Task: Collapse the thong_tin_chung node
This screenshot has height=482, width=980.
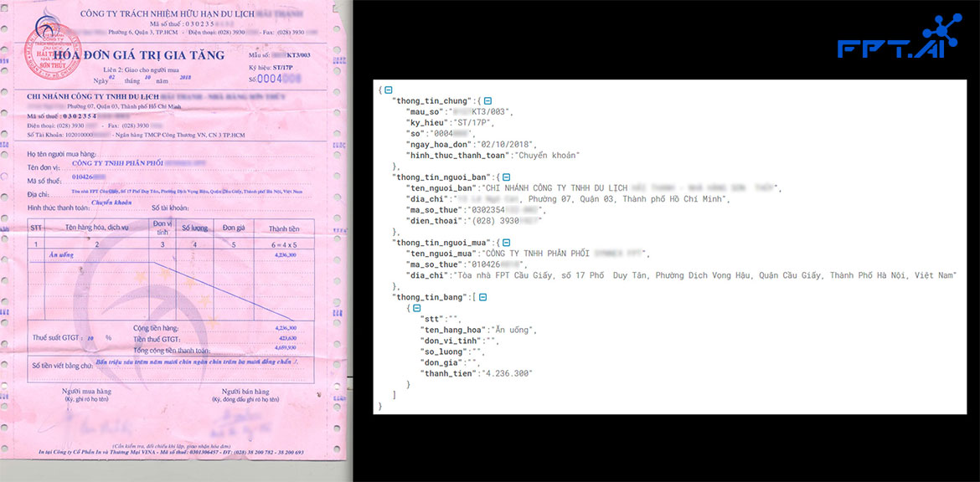Action: [487, 101]
